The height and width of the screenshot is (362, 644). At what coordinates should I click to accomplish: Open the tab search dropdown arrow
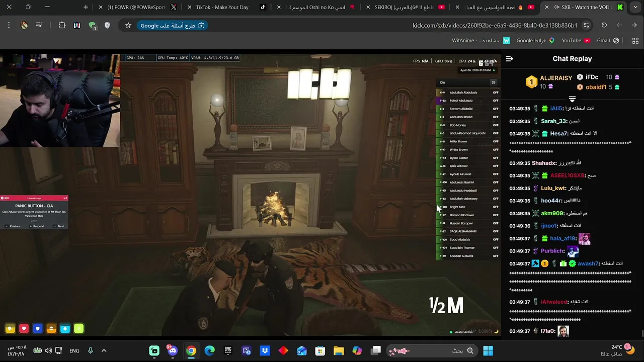[x=635, y=8]
